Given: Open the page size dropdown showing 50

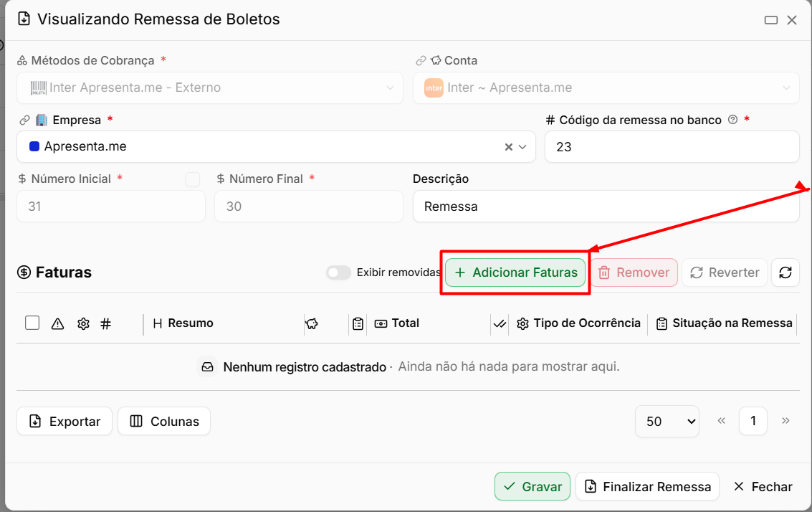Looking at the screenshot, I should [667, 422].
